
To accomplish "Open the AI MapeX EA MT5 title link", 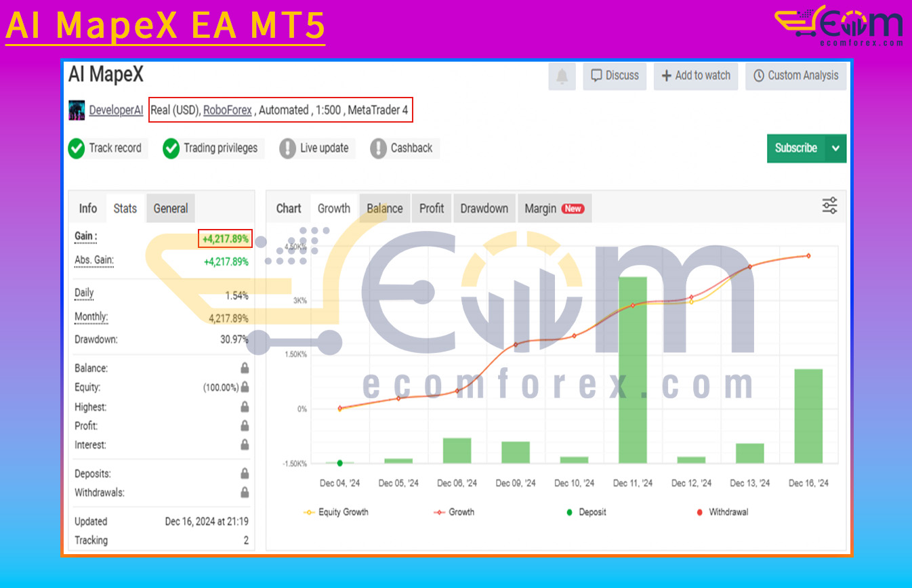I will point(165,26).
